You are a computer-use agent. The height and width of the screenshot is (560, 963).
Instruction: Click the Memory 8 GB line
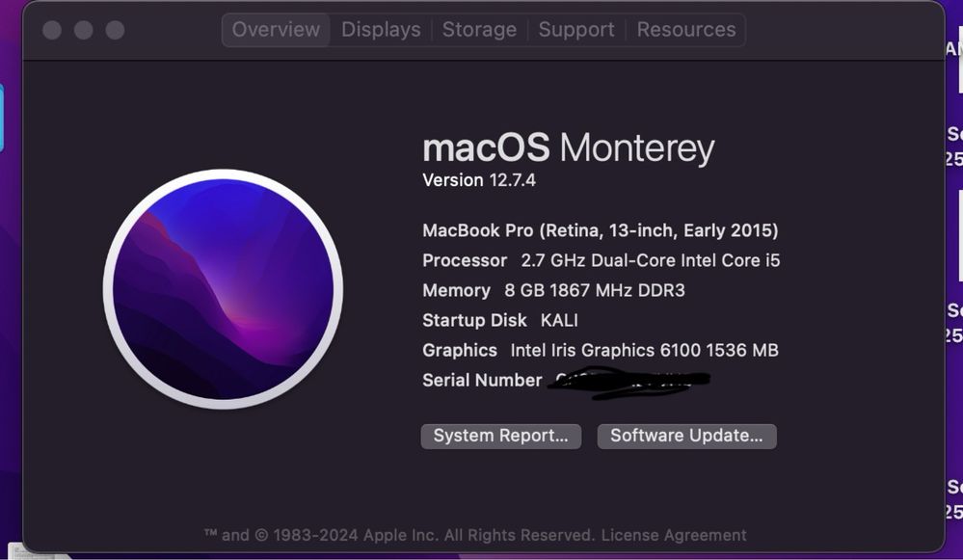pos(553,290)
